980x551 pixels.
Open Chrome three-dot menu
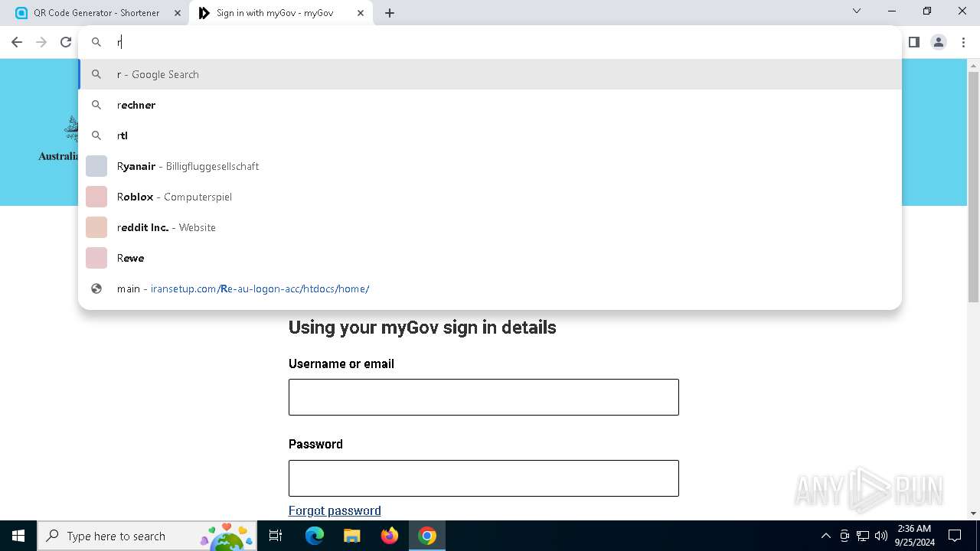963,42
